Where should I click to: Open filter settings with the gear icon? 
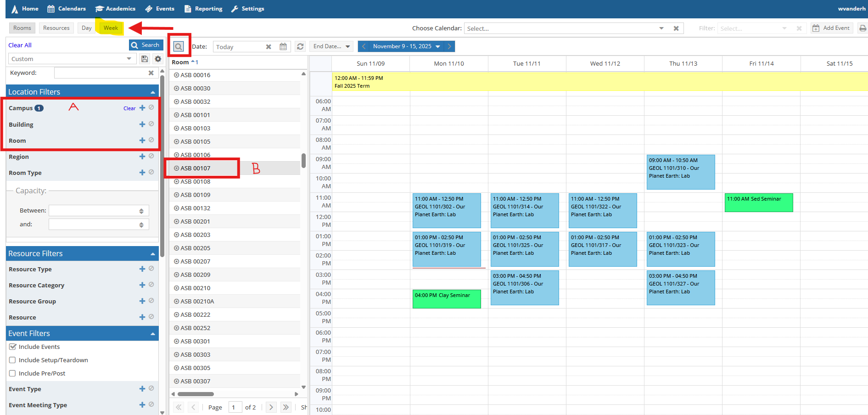157,59
